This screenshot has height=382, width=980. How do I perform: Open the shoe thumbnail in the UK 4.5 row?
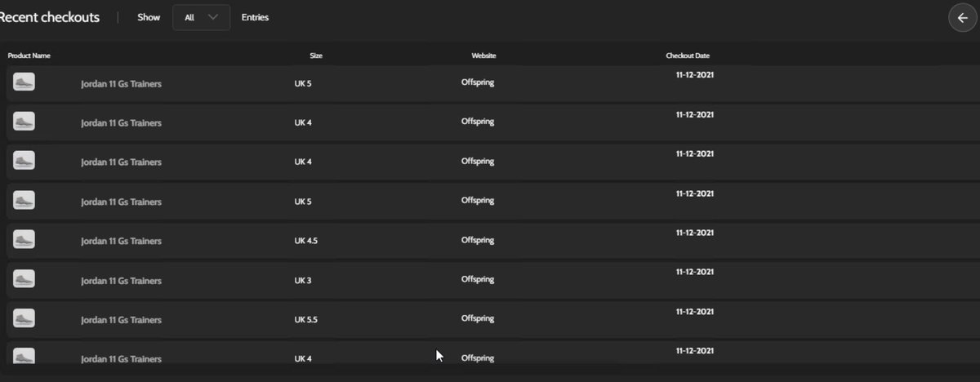tap(24, 240)
